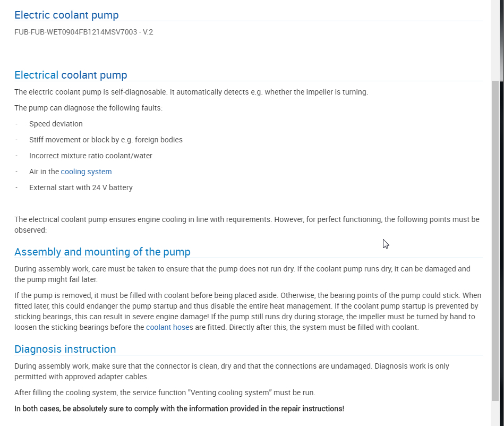
Task: Click "External start with 24 V battery" item
Action: [81, 188]
